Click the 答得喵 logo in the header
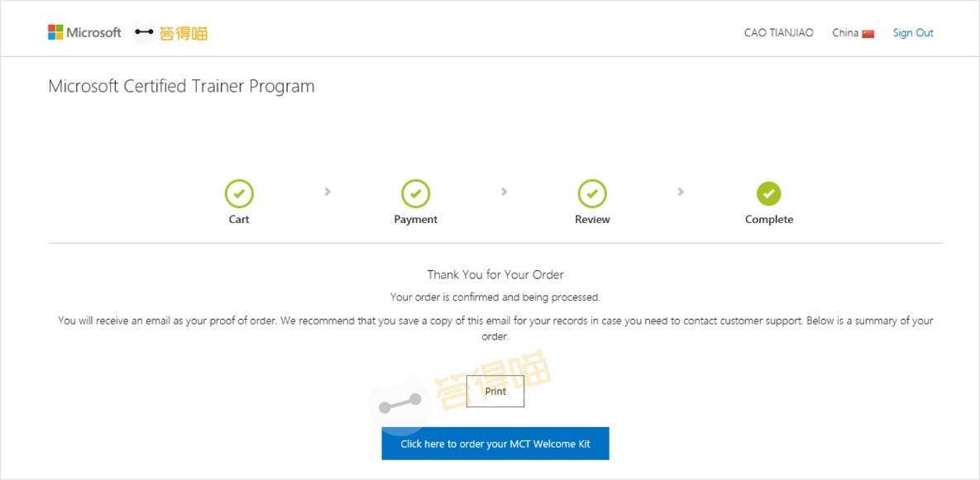The width and height of the screenshot is (980, 480). (x=171, y=33)
